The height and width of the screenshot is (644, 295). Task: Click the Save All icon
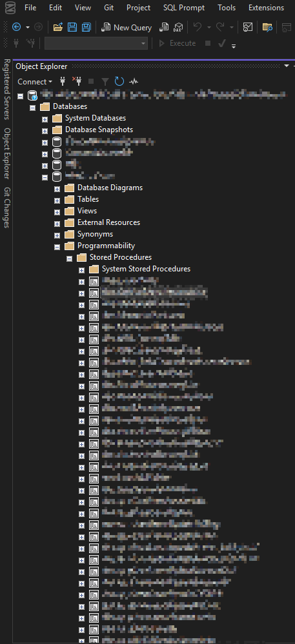click(x=86, y=28)
